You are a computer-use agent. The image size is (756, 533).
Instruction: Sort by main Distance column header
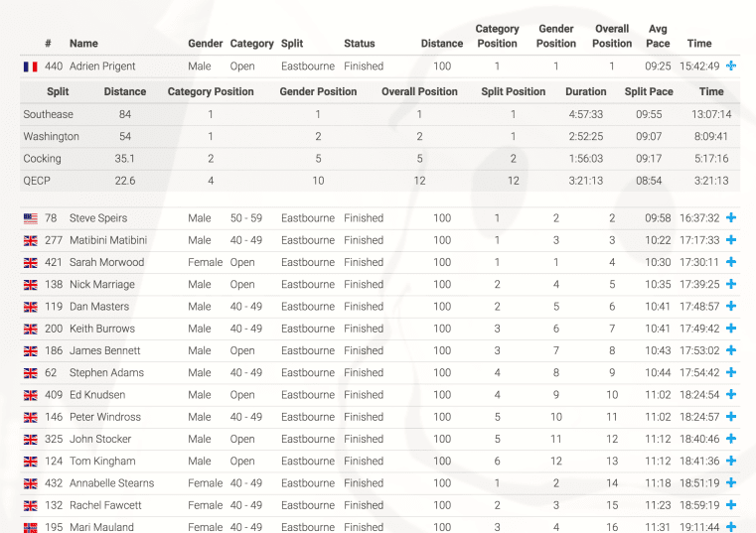point(442,44)
